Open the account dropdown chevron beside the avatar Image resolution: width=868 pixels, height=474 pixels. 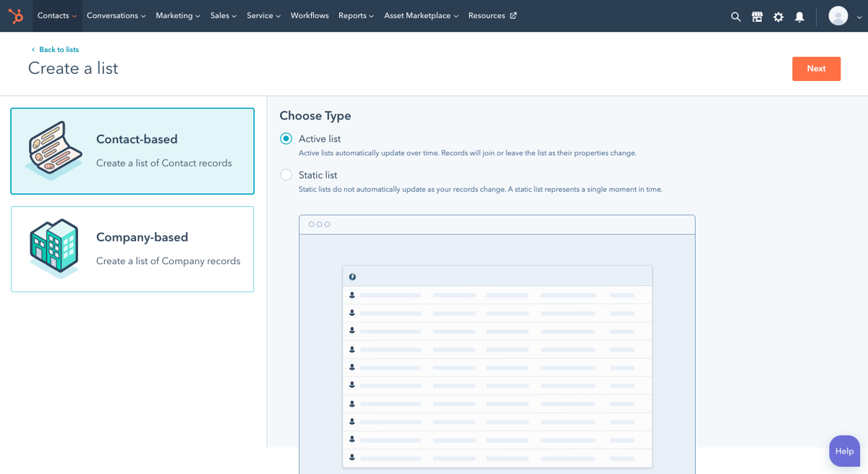pos(859,17)
